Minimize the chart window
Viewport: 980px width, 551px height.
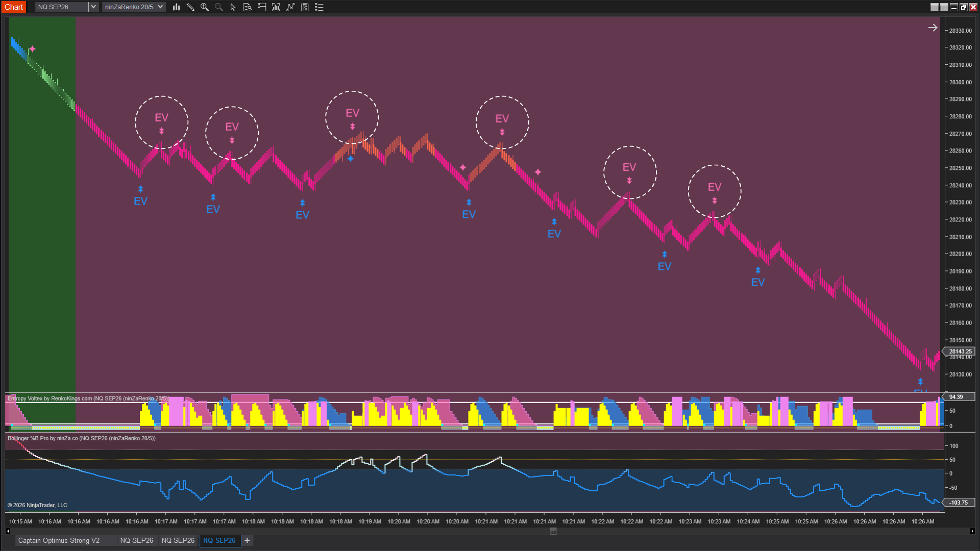[953, 7]
